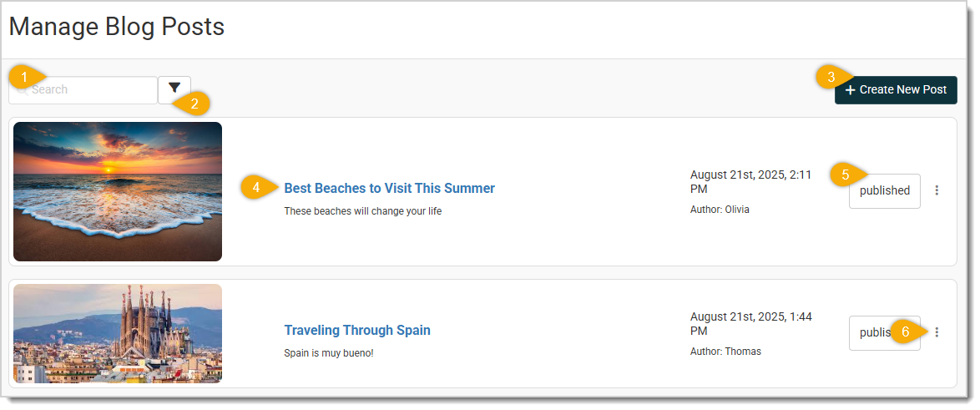Click the Create New Post button

pyautogui.click(x=896, y=90)
